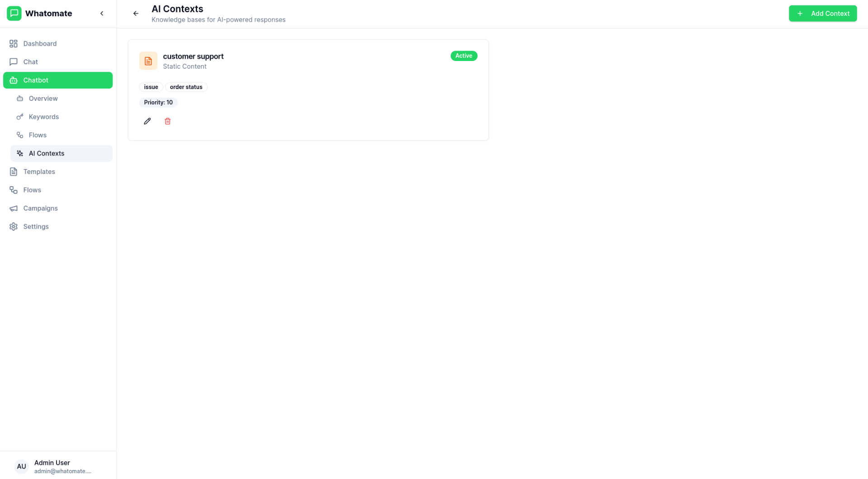Open Flows under Chatbot
The height and width of the screenshot is (479, 868).
[62, 135]
